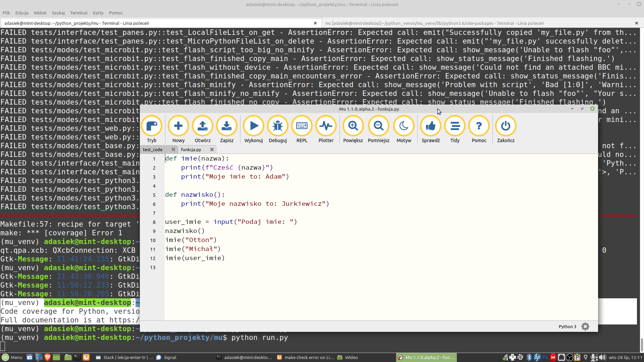Check code with Sprawdź
644x362 pixels.
431,129
